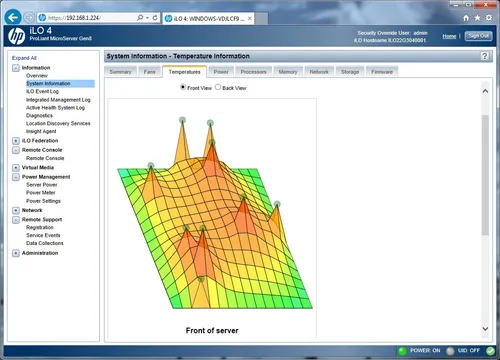Image resolution: width=500 pixels, height=360 pixels.
Task: Refresh the page using reload icon
Action: [x=155, y=18]
